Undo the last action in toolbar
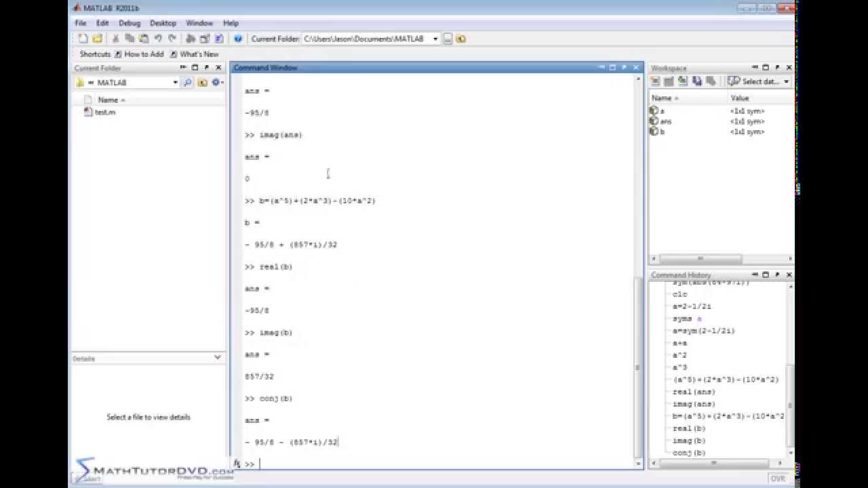Image resolution: width=868 pixels, height=488 pixels. point(157,39)
